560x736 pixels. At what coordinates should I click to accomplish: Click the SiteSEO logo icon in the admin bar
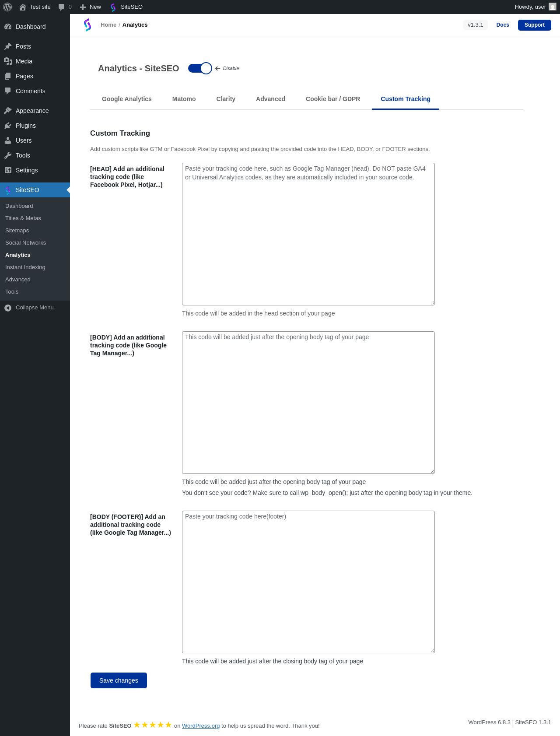113,7
